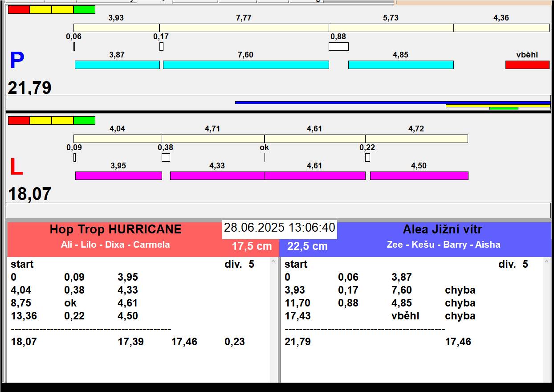Click the red start light in lane L
This screenshot has height=392, width=554.
[x=19, y=120]
